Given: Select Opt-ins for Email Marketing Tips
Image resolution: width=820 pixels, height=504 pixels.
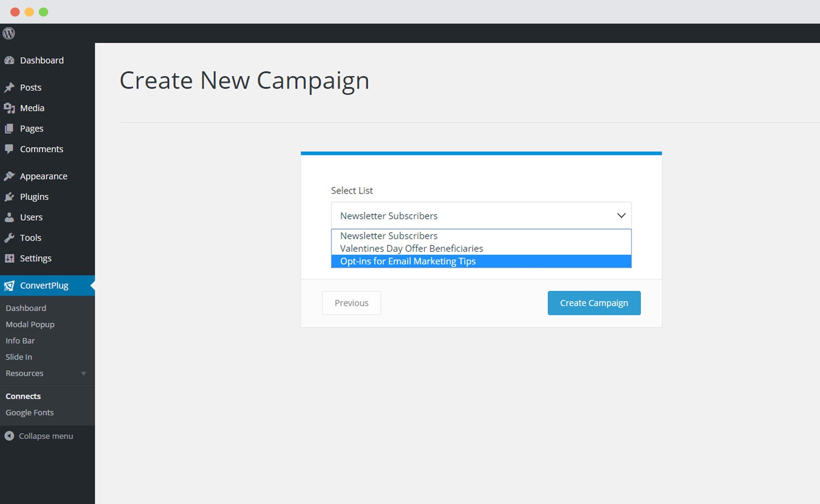Looking at the screenshot, I should [x=481, y=261].
